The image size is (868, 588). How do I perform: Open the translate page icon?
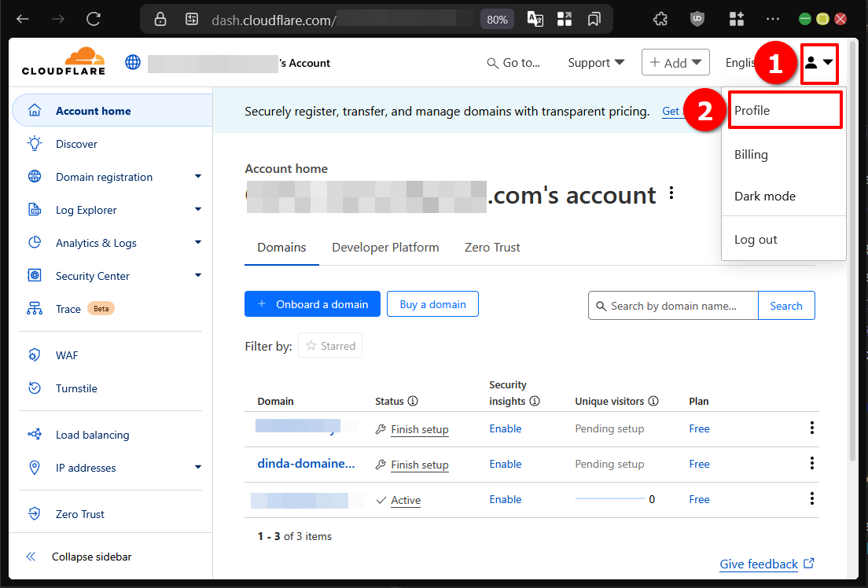535,20
